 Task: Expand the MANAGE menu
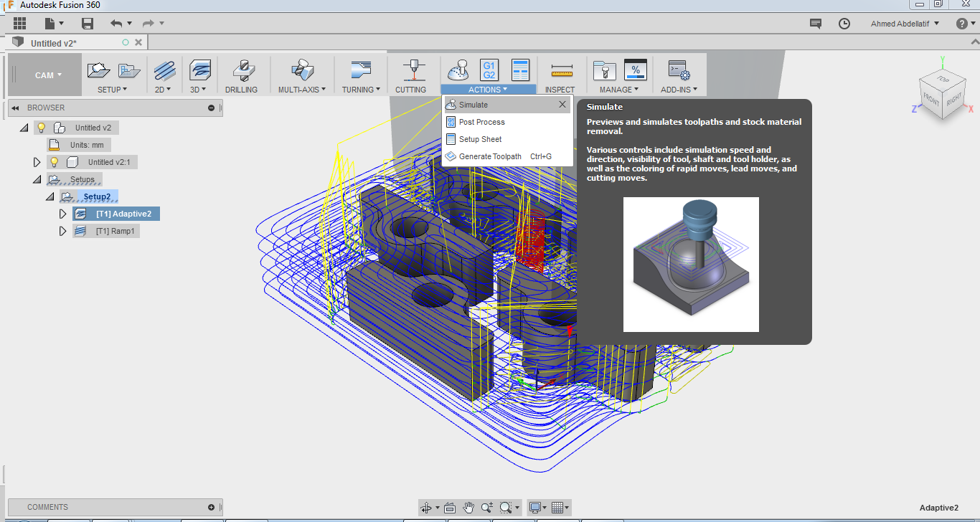pos(619,90)
